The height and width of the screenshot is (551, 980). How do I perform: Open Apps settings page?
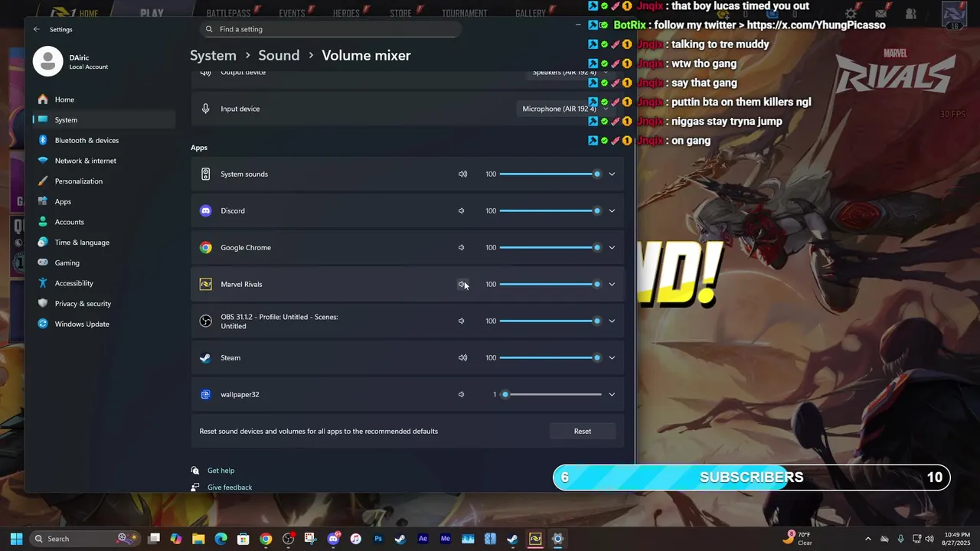tap(103, 201)
